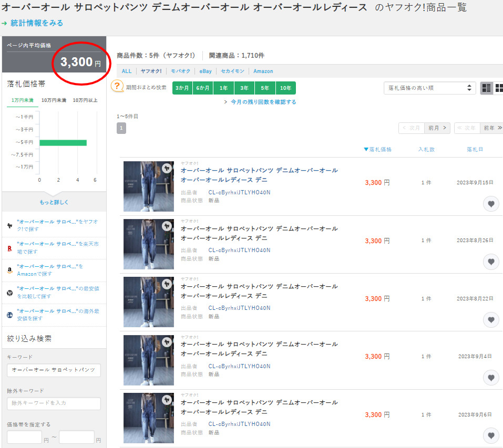Viewport: 503px width, 448px height.
Task: Go to previous month with 前月 button
Action: pyautogui.click(x=437, y=128)
